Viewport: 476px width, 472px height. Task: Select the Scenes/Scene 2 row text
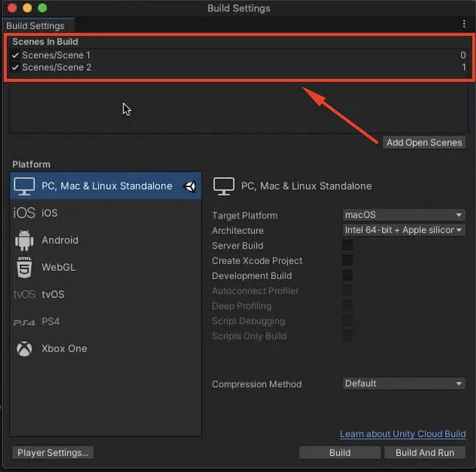click(56, 67)
